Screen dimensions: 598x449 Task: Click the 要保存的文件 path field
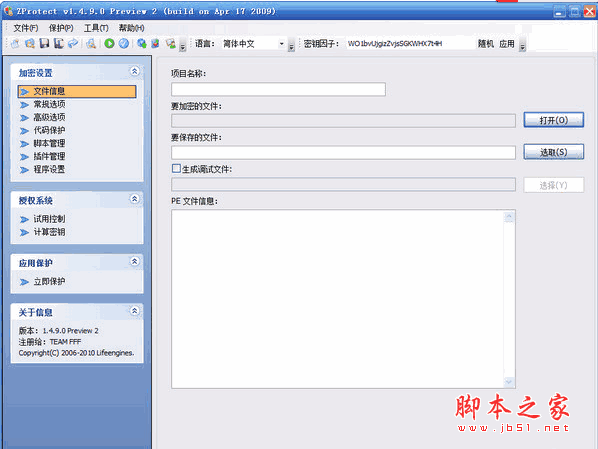point(343,153)
